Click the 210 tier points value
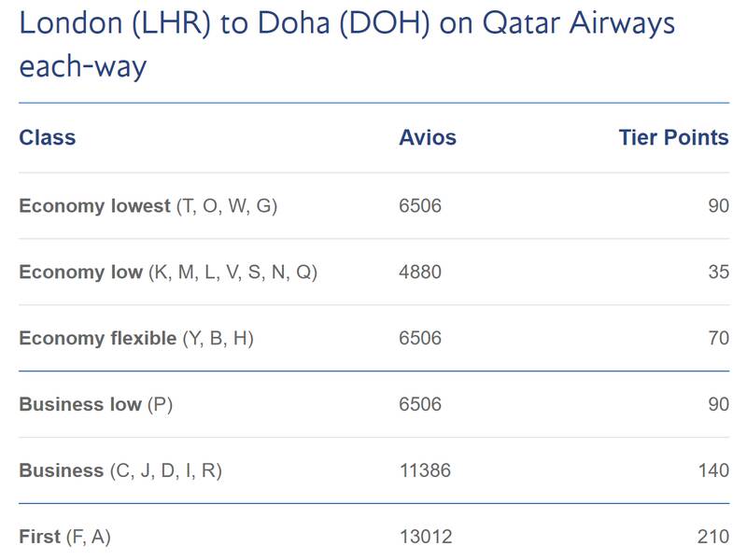 (x=713, y=538)
